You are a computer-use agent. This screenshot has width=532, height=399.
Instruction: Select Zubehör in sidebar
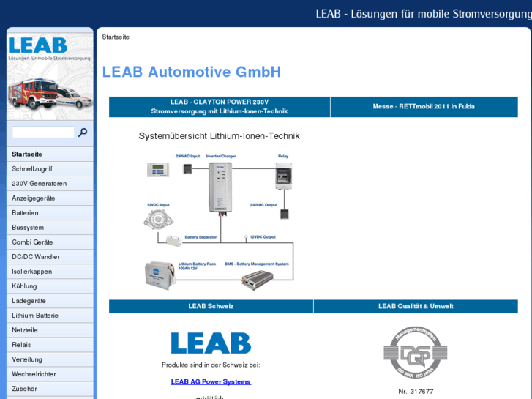(50, 389)
